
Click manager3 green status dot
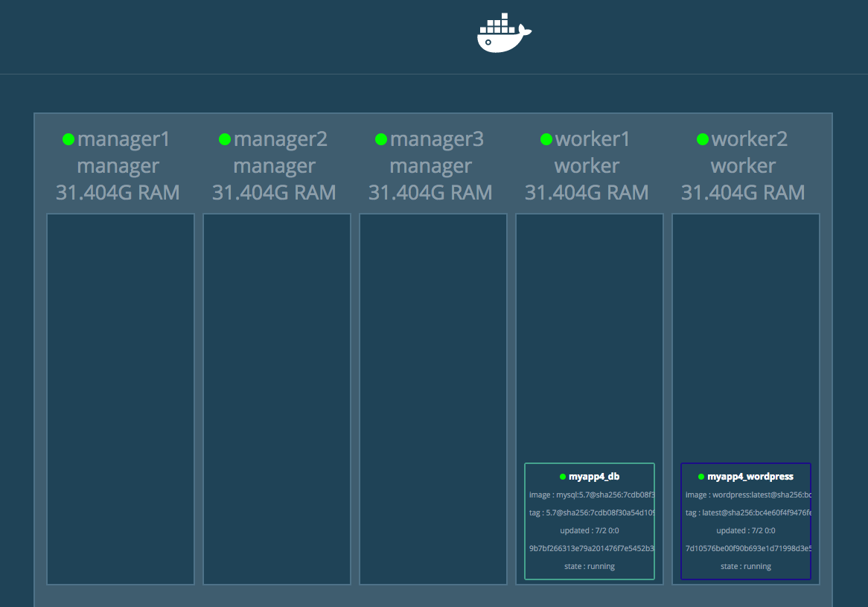click(x=381, y=139)
